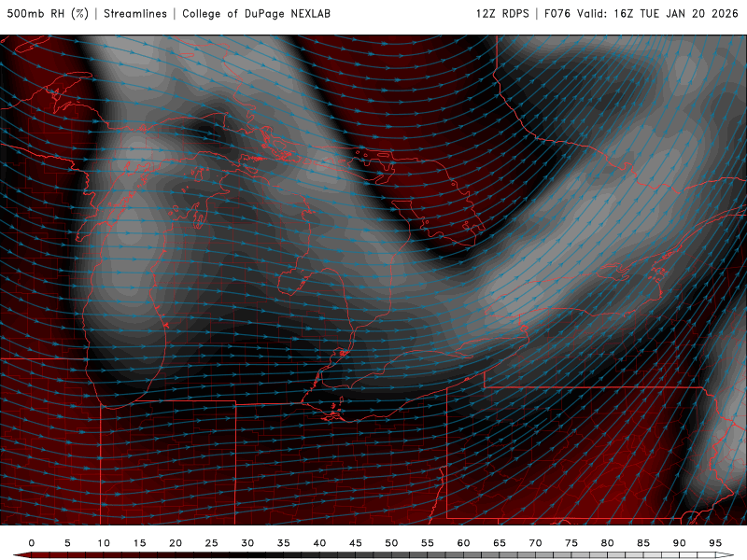Click the color bar label '70'
Screen dimensions: 747x560
[x=535, y=543]
